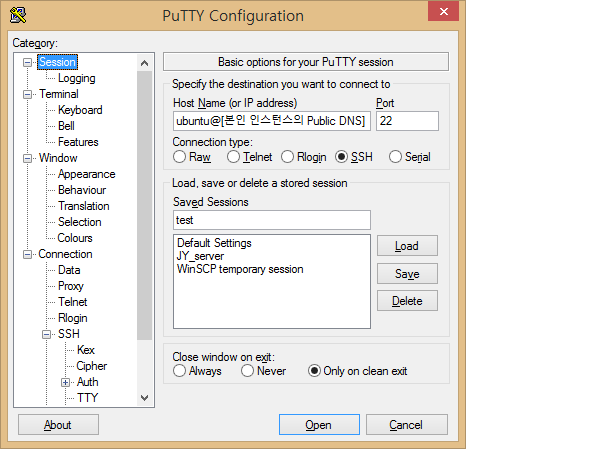Open the SSH connection
This screenshot has width=614, height=449.
pyautogui.click(x=319, y=425)
